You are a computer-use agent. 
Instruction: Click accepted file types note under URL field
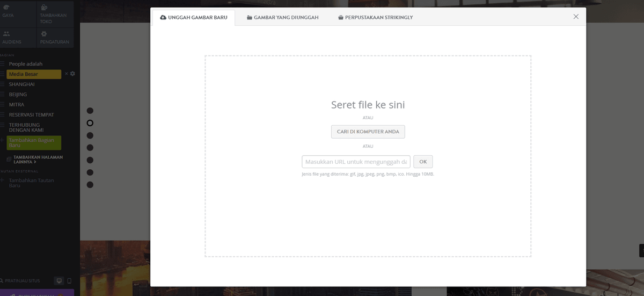[368, 174]
